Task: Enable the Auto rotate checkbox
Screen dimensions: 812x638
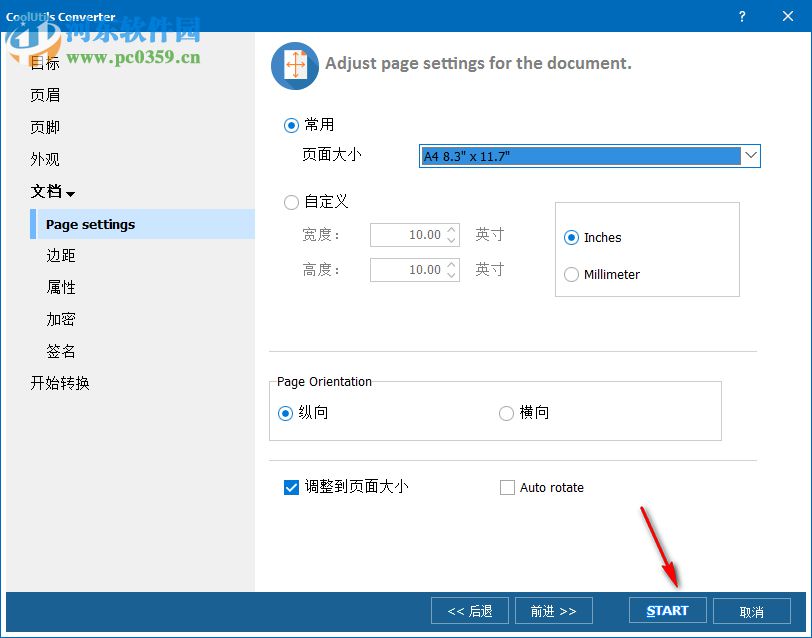Action: tap(507, 487)
